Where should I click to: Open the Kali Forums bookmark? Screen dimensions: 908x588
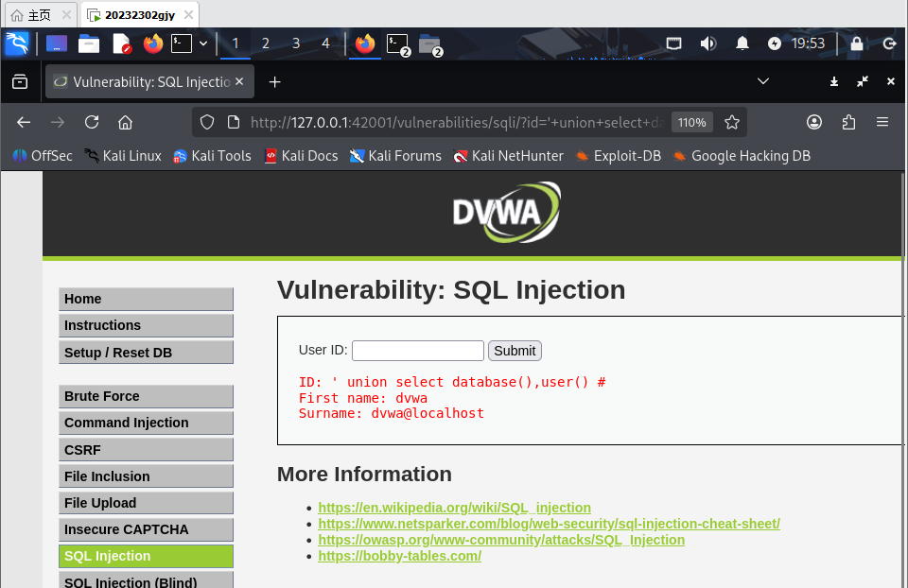(395, 156)
